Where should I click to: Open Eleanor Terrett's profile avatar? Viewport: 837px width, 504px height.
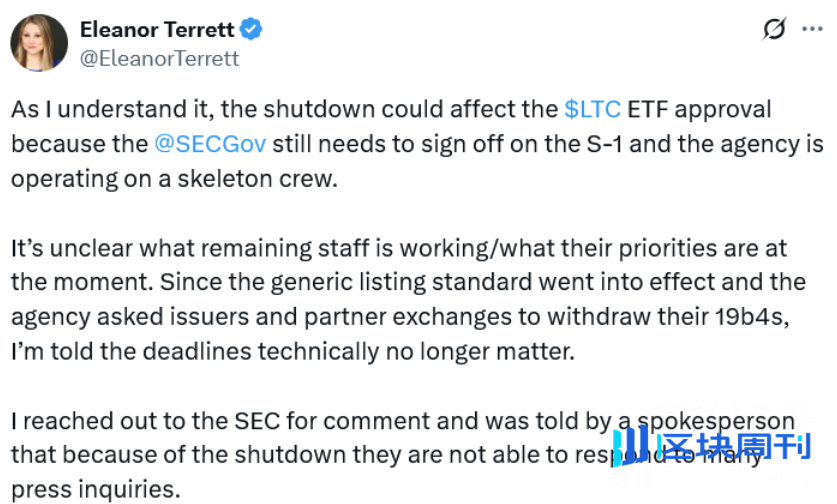pos(39,43)
